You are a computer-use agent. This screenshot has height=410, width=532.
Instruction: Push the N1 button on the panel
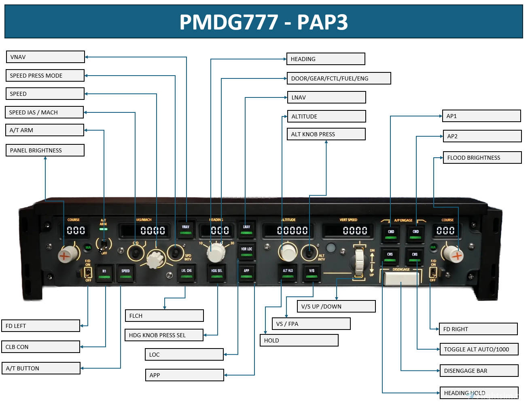click(104, 274)
